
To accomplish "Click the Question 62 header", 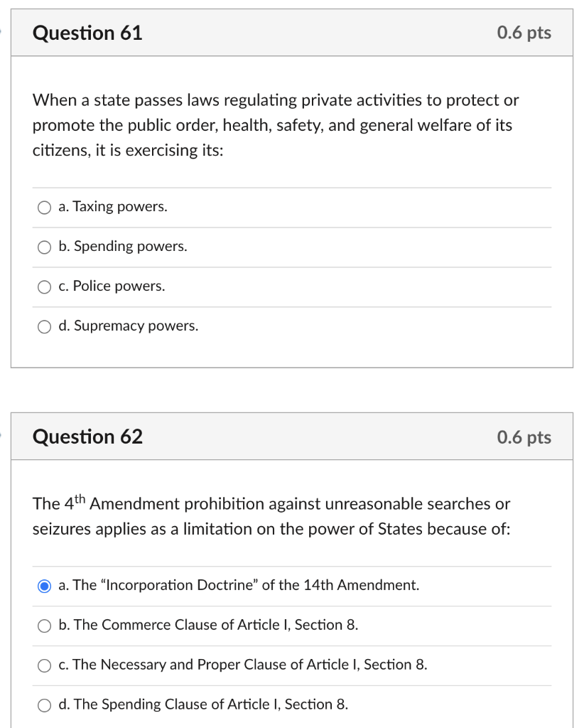I will tap(88, 437).
